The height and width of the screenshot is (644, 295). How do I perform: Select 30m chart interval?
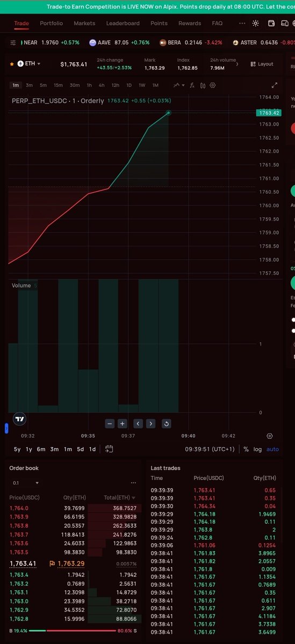point(75,85)
